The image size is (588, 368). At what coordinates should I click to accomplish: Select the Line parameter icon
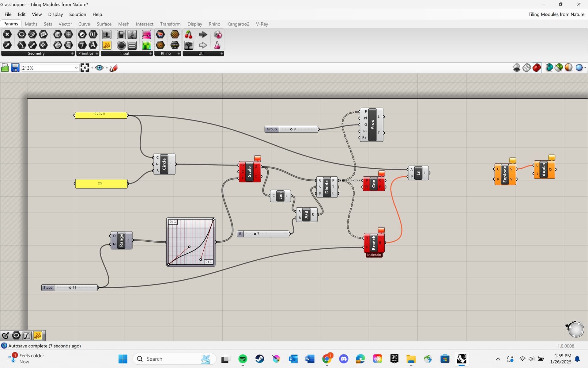tap(32, 45)
